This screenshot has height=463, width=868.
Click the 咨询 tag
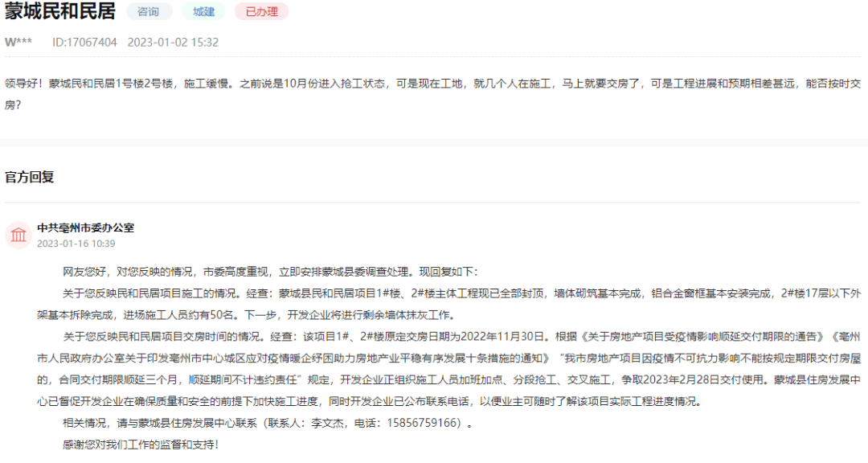click(149, 11)
